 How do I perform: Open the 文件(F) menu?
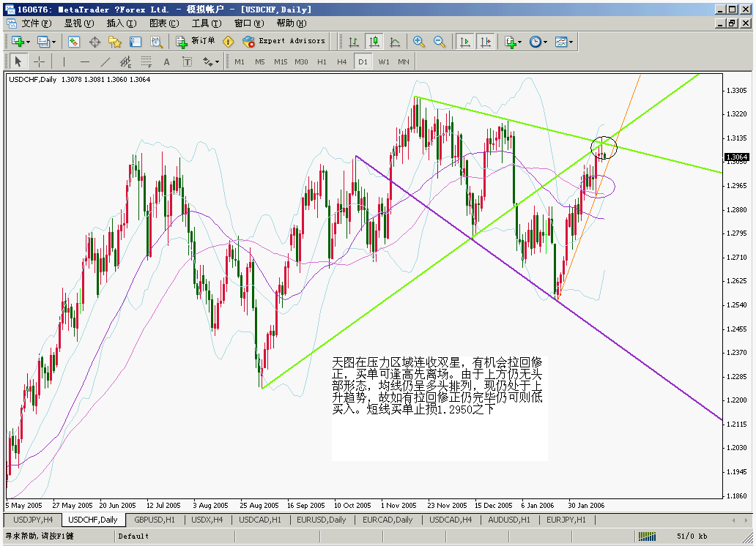pyautogui.click(x=36, y=23)
